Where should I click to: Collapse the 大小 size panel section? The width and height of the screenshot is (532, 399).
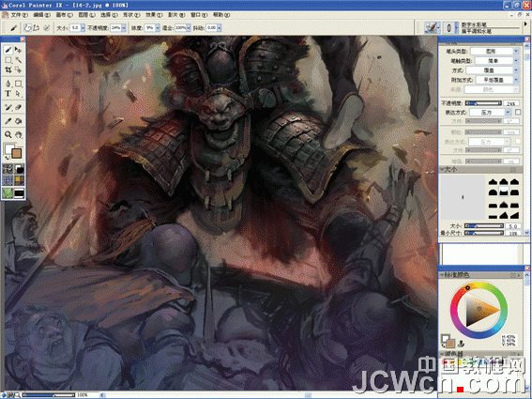click(443, 169)
